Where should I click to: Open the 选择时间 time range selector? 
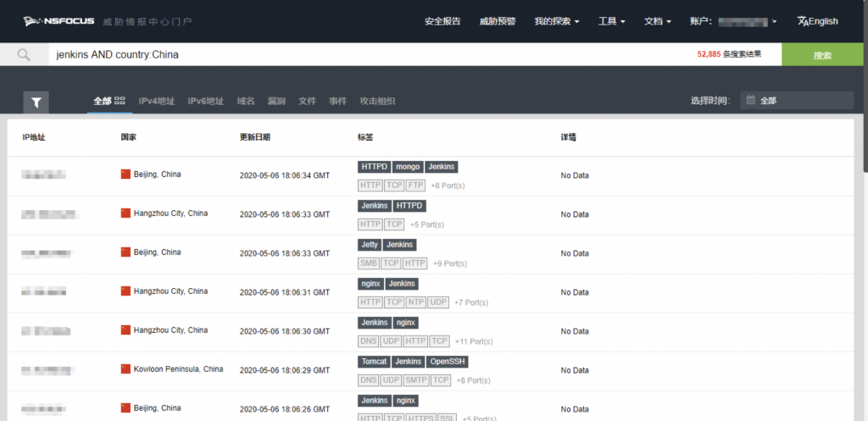point(796,101)
